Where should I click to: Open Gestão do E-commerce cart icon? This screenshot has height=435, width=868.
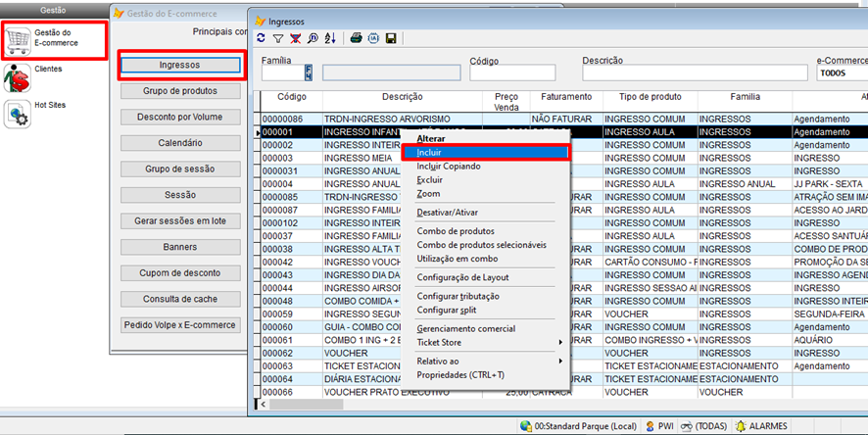[x=18, y=39]
